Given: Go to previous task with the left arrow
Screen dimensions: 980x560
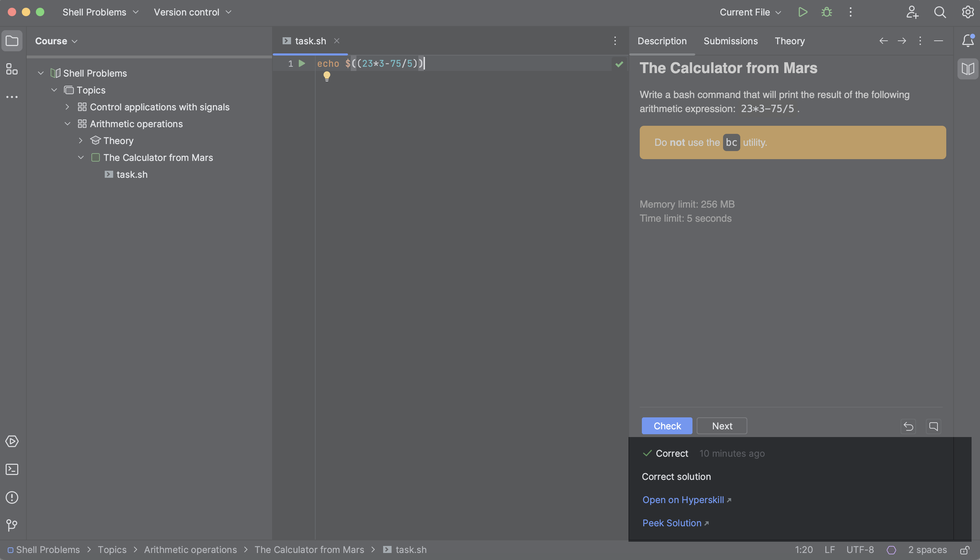Looking at the screenshot, I should [x=883, y=41].
